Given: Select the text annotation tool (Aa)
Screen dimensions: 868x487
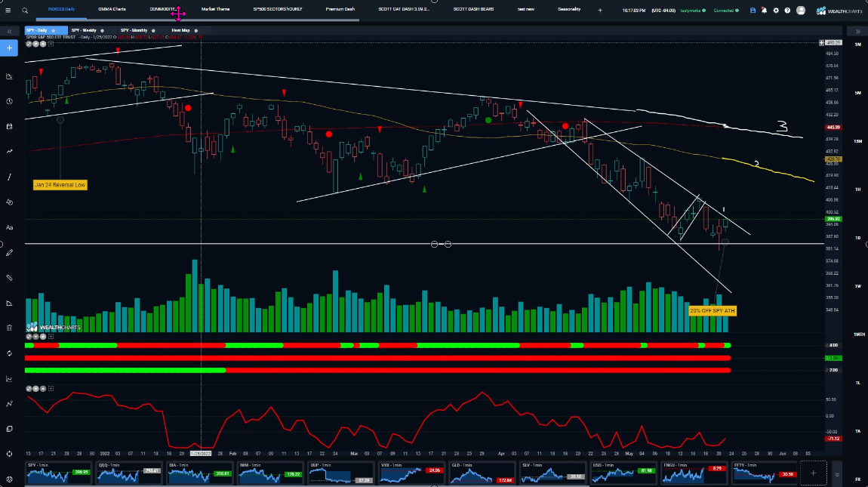Looking at the screenshot, I should (9, 227).
